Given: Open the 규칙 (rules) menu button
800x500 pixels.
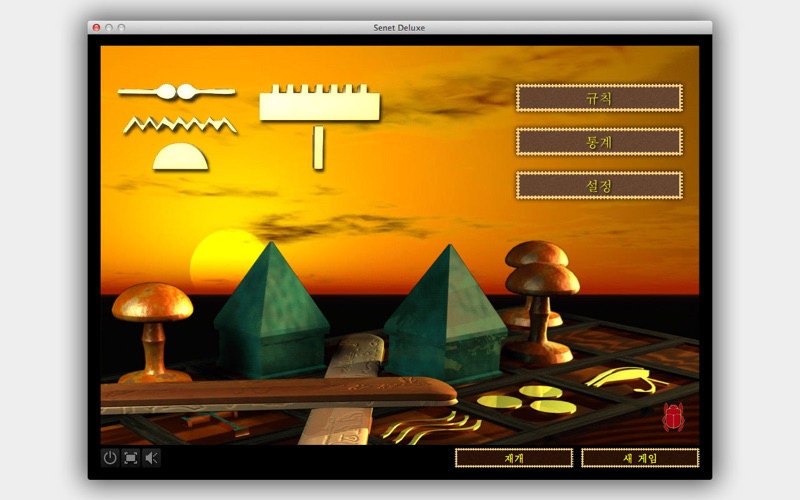Looking at the screenshot, I should pos(599,98).
